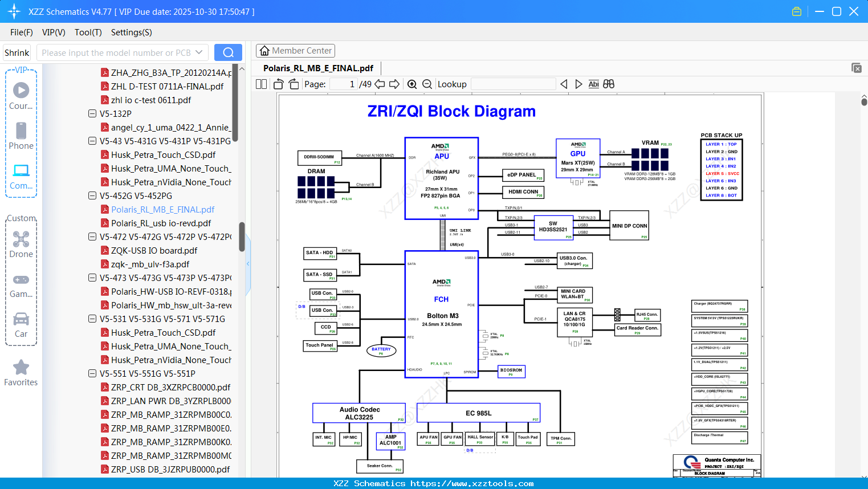868x489 pixels.
Task: Open Polaris_RL_MB_E_FINAL.pdf in the file tree
Action: [163, 209]
